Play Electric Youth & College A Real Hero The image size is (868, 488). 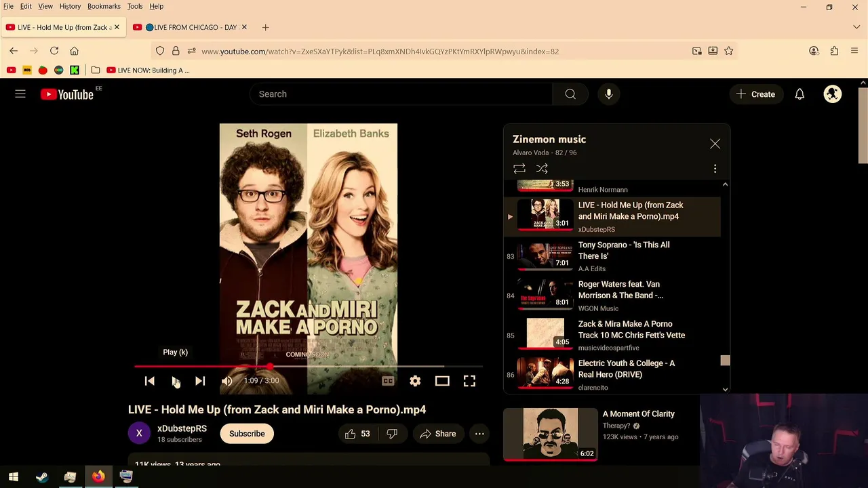(x=612, y=375)
